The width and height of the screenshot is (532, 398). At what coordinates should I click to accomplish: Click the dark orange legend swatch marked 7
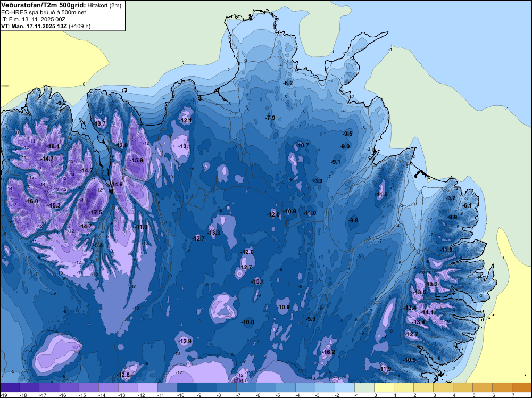point(522,387)
